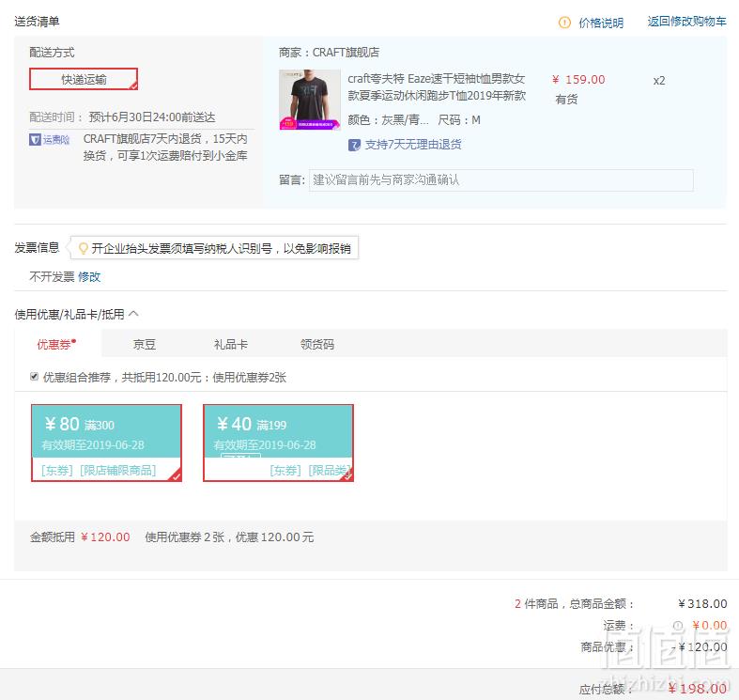Click the 7-day return badge icon

(x=354, y=145)
